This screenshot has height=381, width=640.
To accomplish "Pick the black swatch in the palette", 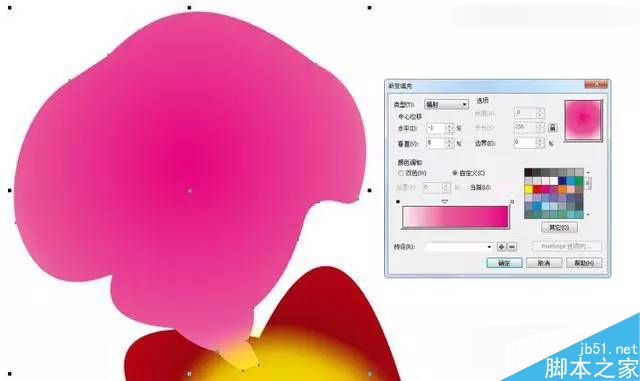I will coord(529,172).
